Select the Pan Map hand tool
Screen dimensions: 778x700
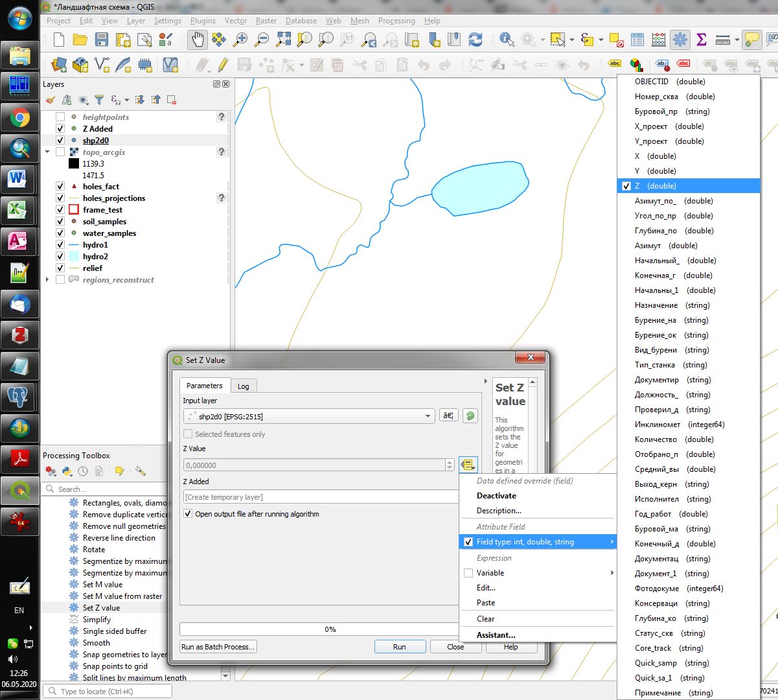pos(198,40)
